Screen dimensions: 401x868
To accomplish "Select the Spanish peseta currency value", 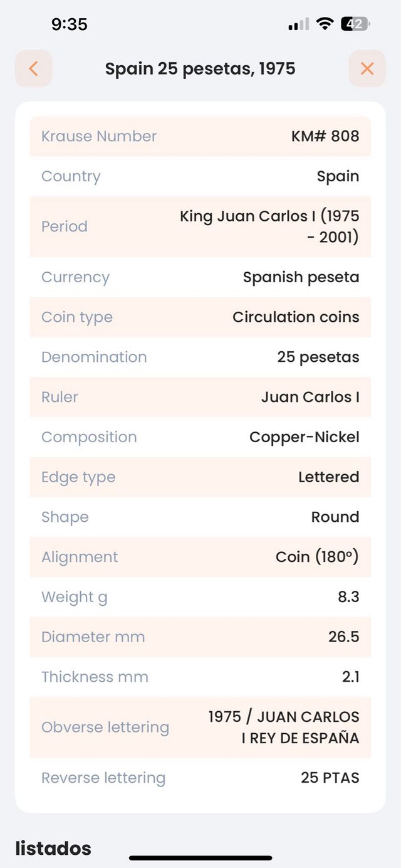I will [200, 277].
